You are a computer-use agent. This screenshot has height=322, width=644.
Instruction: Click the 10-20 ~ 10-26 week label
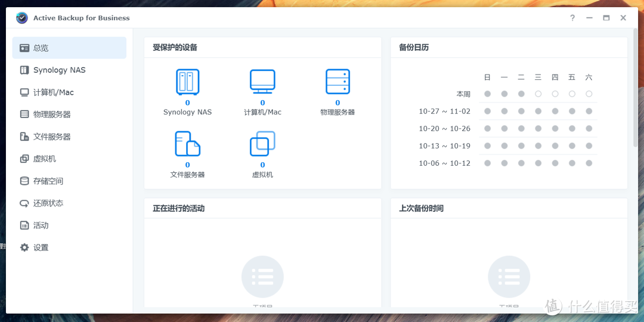(x=445, y=129)
